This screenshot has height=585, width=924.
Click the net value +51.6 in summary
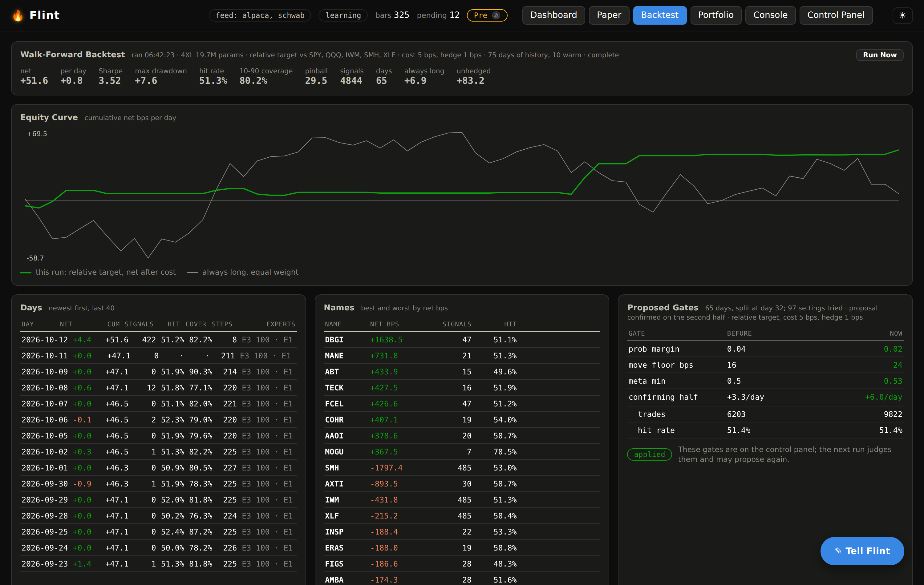click(x=34, y=81)
